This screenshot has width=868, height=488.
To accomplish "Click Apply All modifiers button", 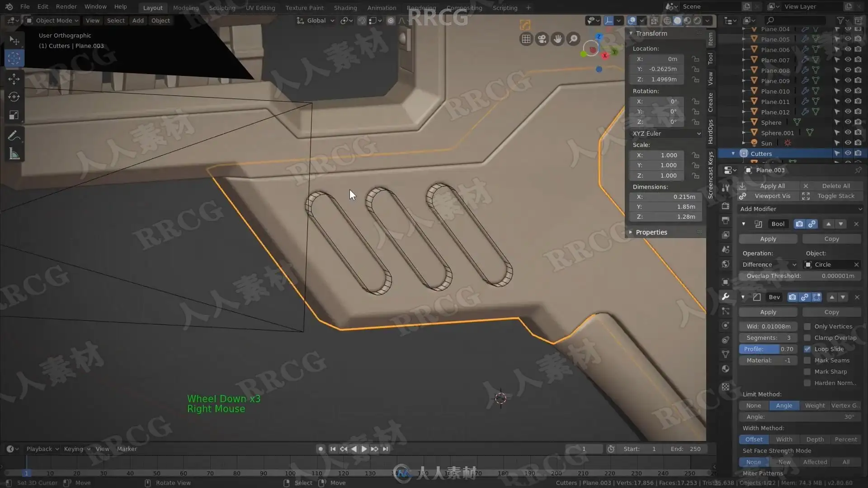I will tap(772, 186).
